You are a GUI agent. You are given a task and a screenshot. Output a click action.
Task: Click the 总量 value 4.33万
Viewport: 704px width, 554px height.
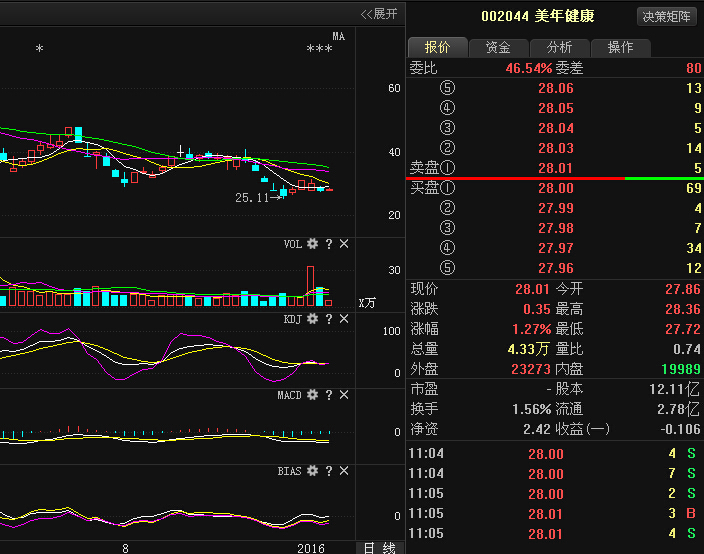point(528,349)
